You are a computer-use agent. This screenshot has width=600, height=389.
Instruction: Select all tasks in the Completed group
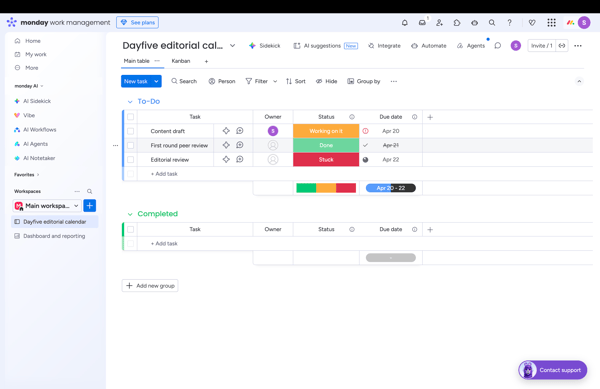tap(130, 229)
